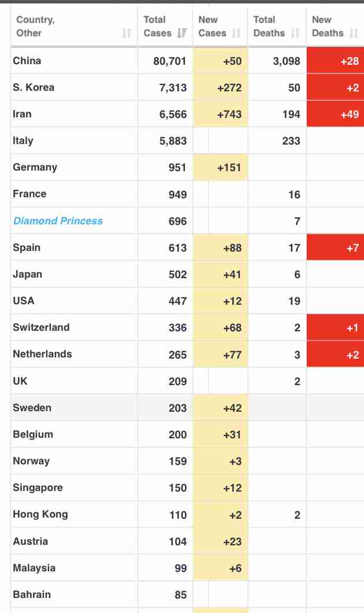Click the highlighted Sweden row name
This screenshot has width=364, height=613.
[x=32, y=408]
